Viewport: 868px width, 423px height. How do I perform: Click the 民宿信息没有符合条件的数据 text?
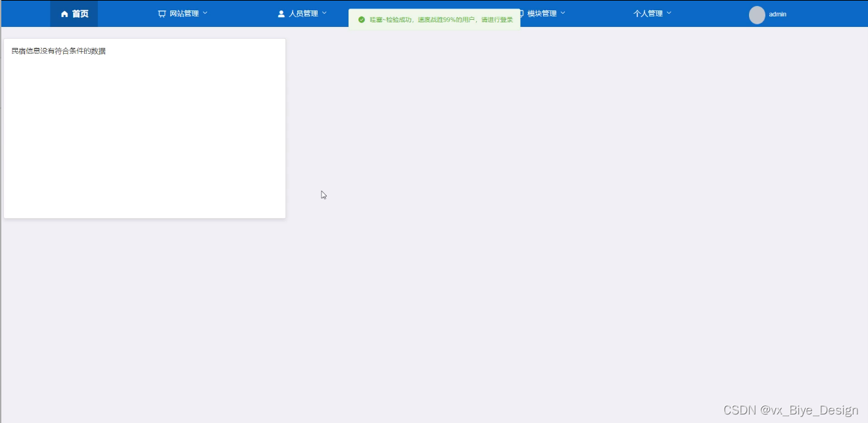tap(59, 51)
